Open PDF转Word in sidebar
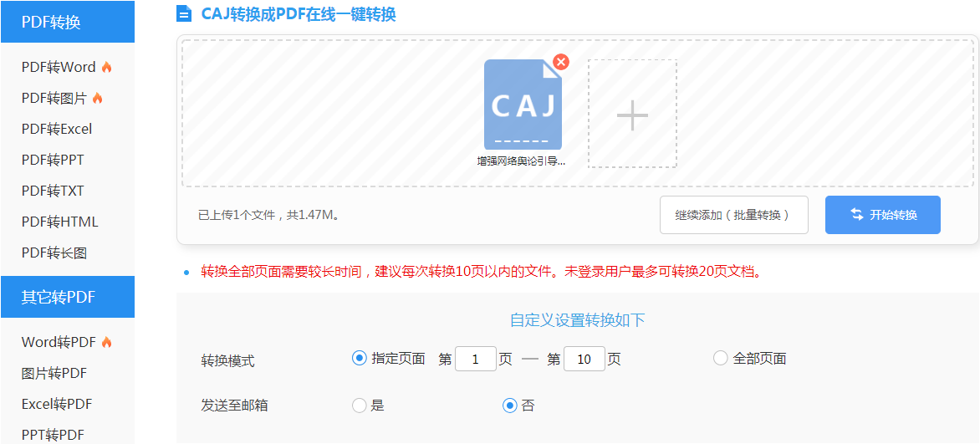The height and width of the screenshot is (444, 980). coord(59,67)
